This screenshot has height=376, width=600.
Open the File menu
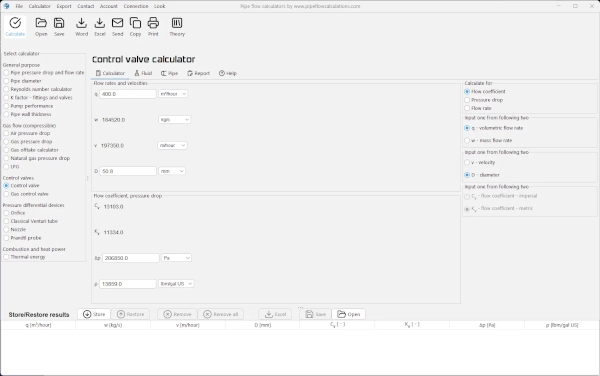19,6
